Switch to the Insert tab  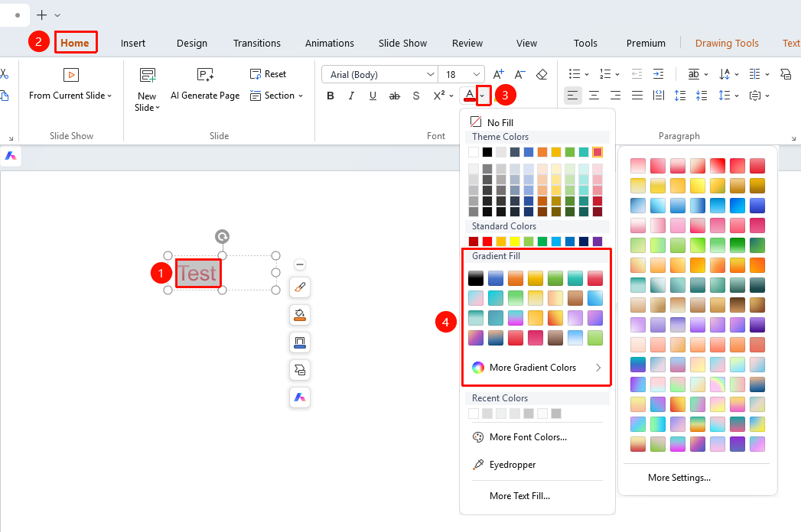pyautogui.click(x=133, y=44)
